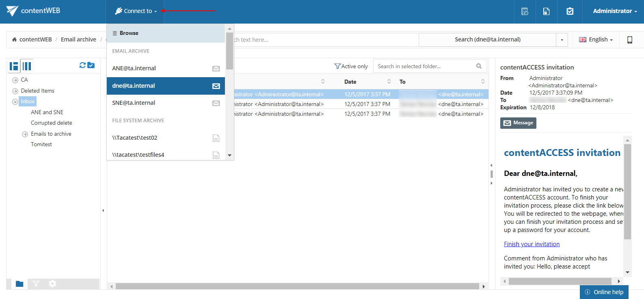The image size is (644, 299).
Task: Click the Date column header text
Action: click(x=350, y=82)
